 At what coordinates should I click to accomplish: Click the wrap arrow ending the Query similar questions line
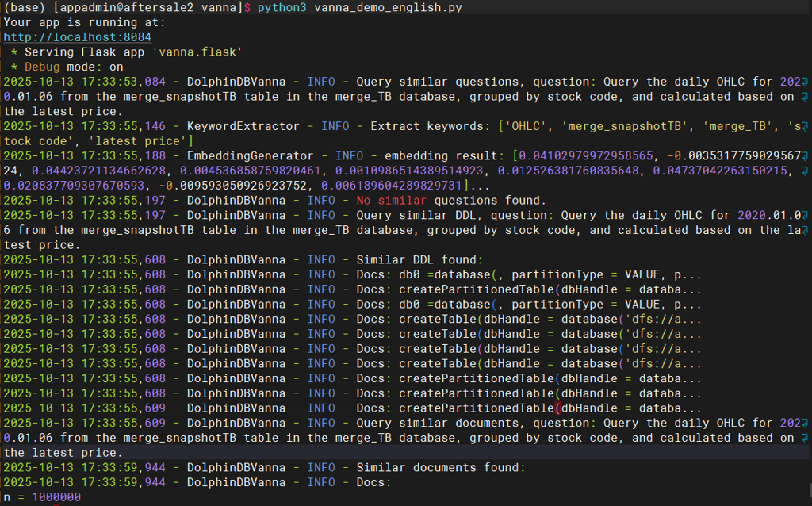806,82
